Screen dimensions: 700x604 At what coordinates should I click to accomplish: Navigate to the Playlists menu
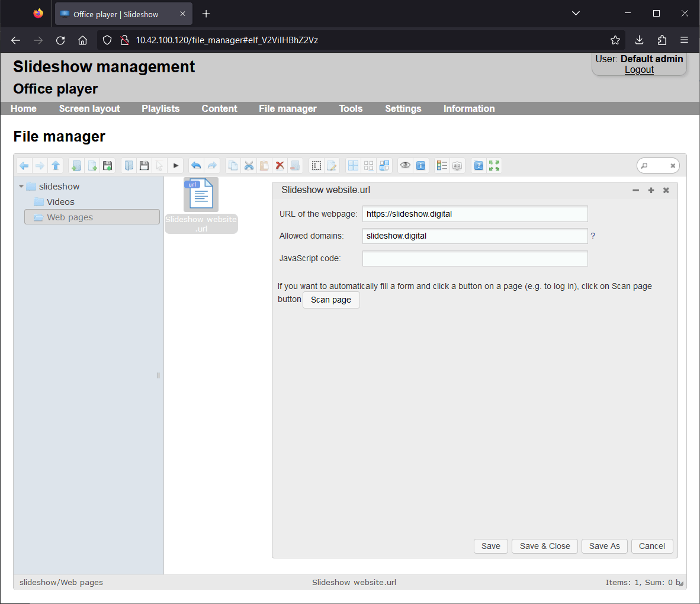(x=160, y=108)
